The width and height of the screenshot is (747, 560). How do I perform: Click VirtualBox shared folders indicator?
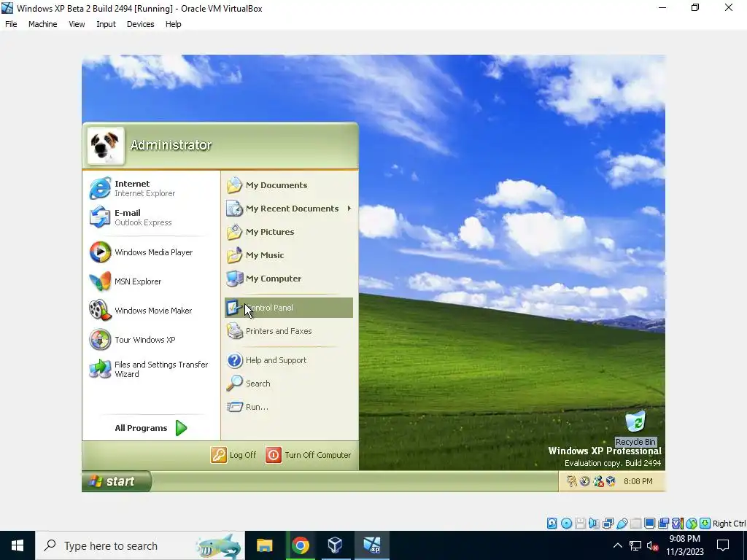[x=635, y=524]
